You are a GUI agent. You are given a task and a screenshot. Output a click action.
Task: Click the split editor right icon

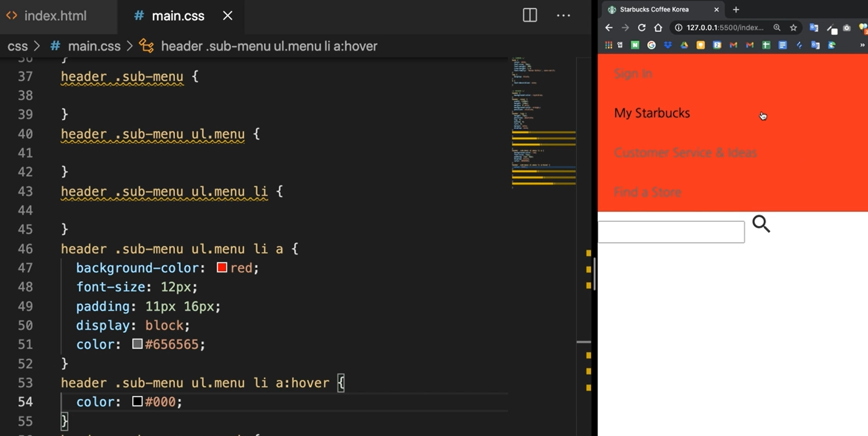click(530, 15)
